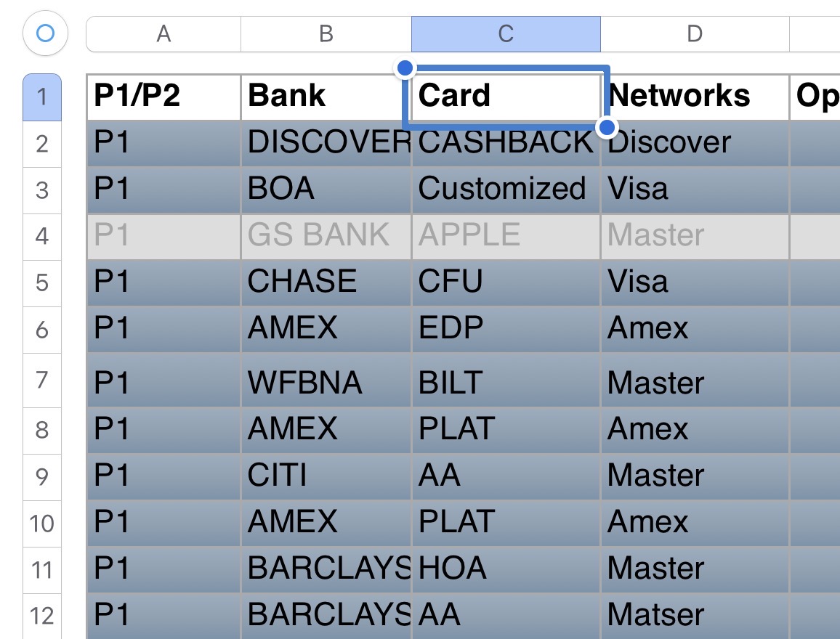Click the table select-all circle handle
This screenshot has height=639, width=840.
45,33
